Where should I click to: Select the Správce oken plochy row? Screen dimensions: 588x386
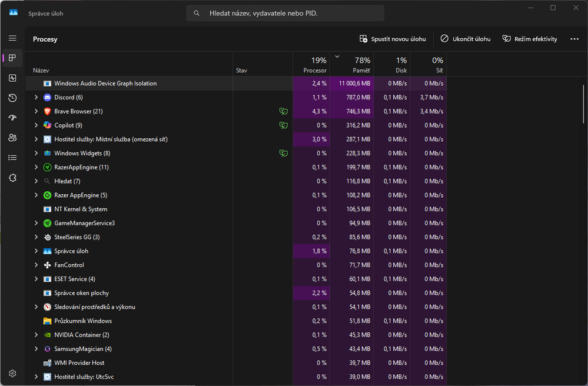click(x=236, y=293)
